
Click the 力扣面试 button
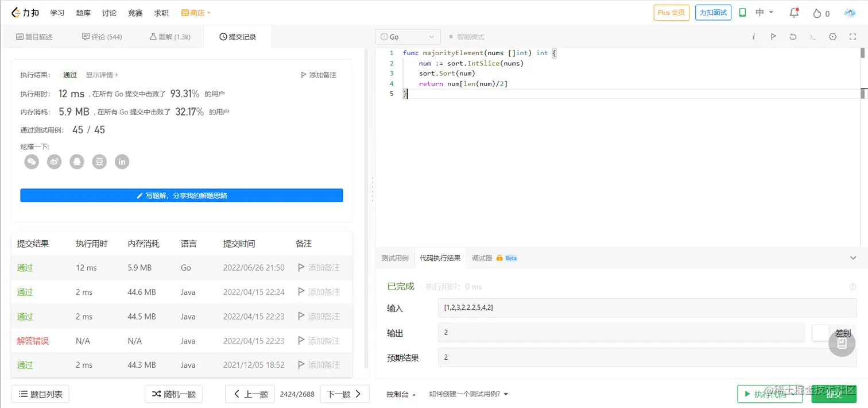tap(713, 13)
